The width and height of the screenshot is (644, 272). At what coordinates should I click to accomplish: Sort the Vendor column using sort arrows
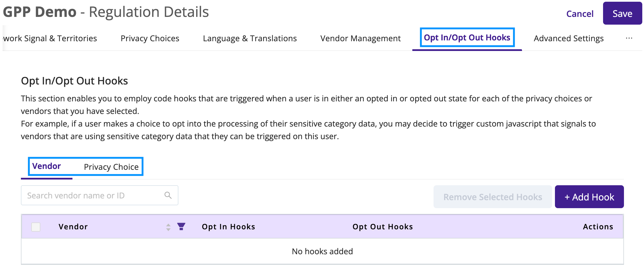(x=168, y=227)
